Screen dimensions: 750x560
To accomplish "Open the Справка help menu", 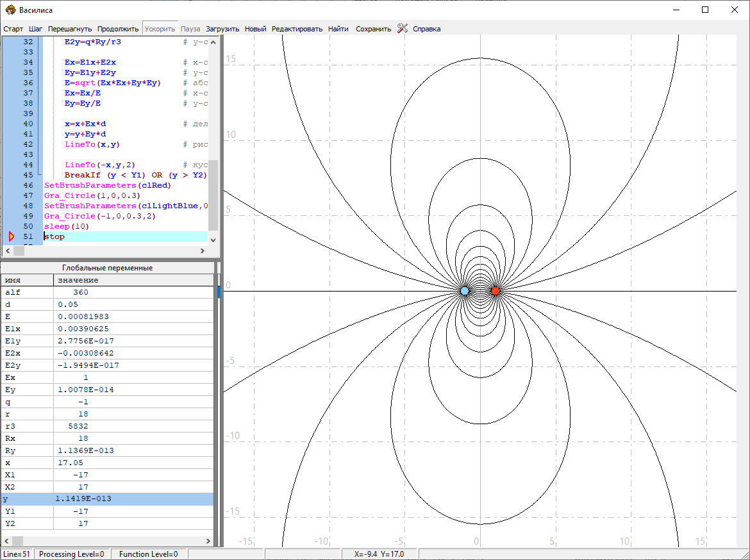I will (426, 29).
